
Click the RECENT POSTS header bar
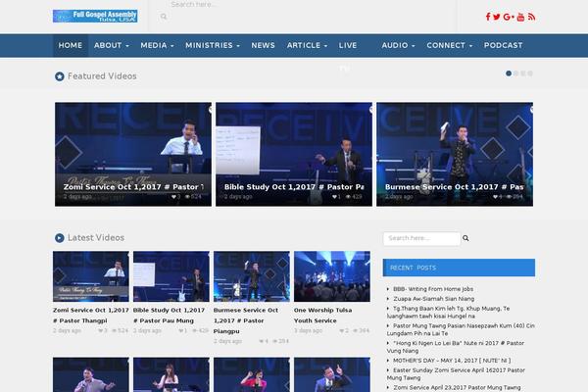[459, 268]
